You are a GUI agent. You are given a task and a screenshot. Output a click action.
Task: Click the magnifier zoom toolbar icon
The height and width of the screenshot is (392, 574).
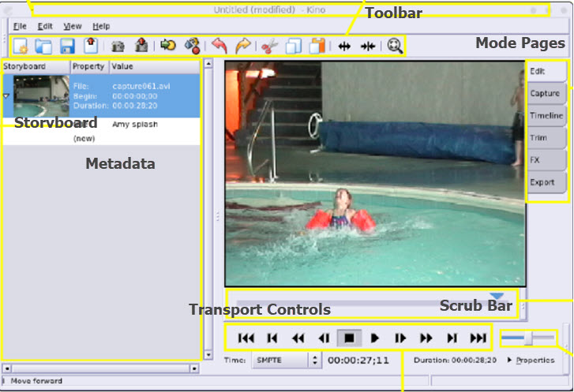[395, 47]
